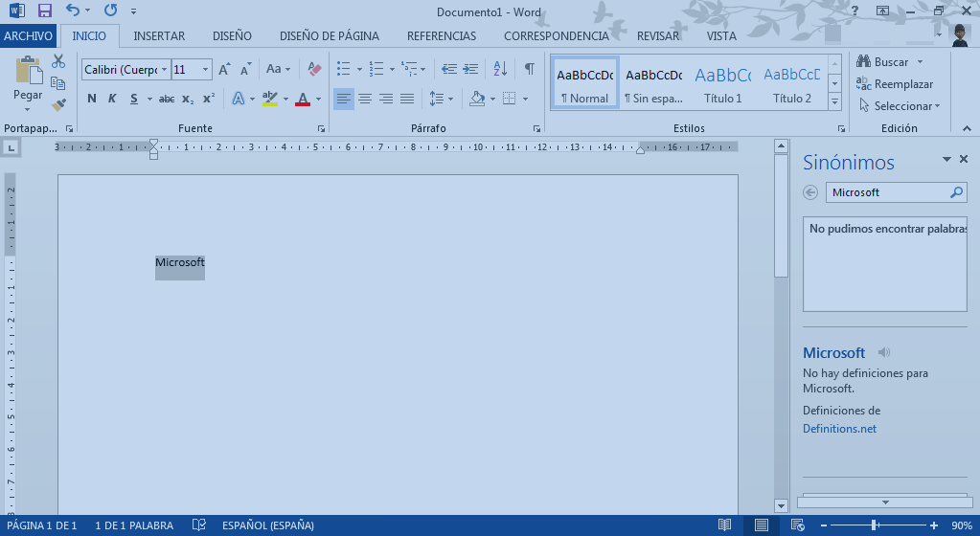Apply superscript formatting
980x536 pixels.
coord(209,99)
